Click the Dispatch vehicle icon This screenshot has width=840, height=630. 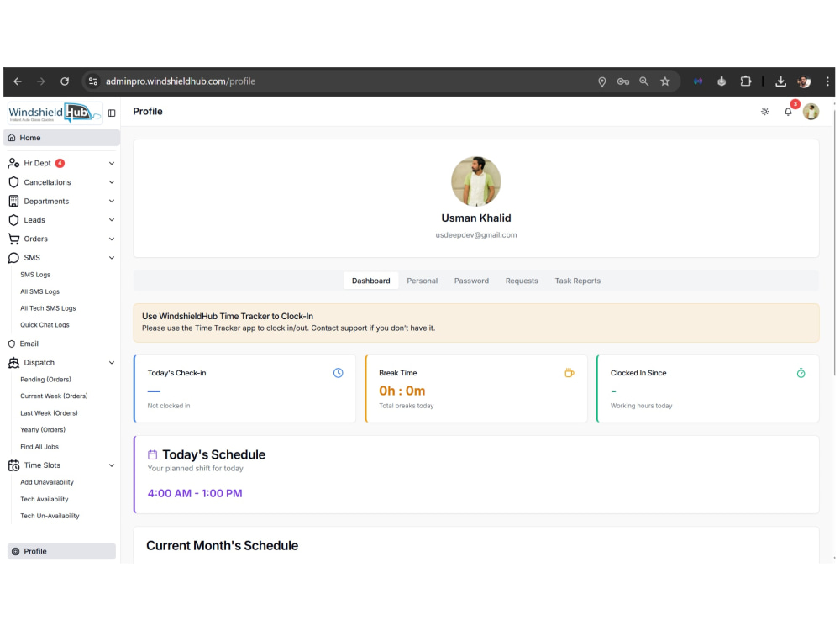coord(13,363)
